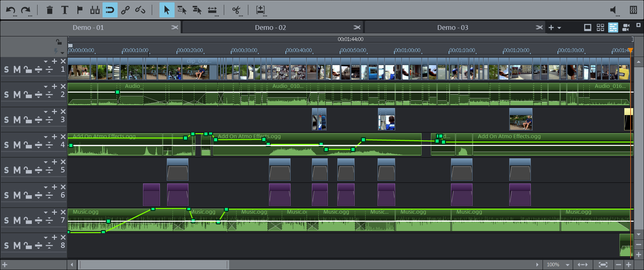Solo track 7 with S button
This screenshot has width=644, height=270.
click(6, 221)
